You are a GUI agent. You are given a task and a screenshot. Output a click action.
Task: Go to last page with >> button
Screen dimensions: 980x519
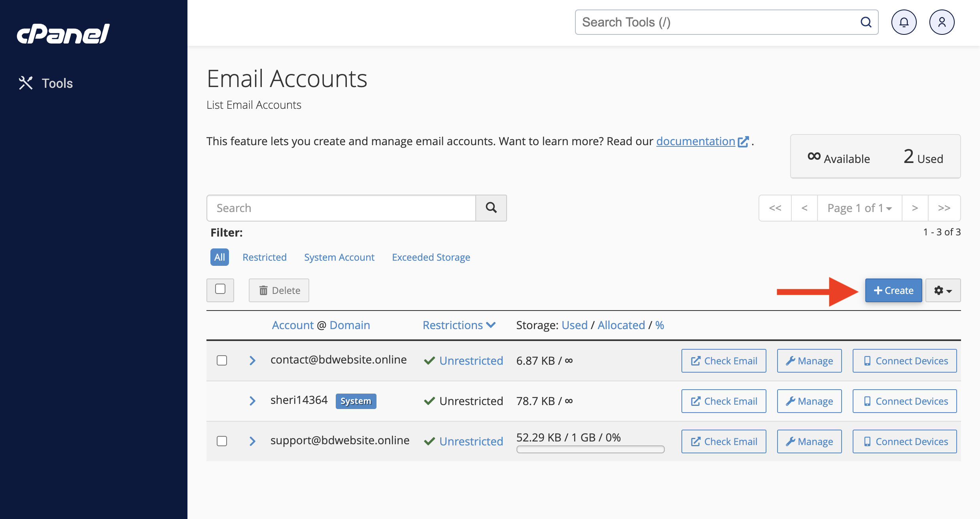(944, 208)
